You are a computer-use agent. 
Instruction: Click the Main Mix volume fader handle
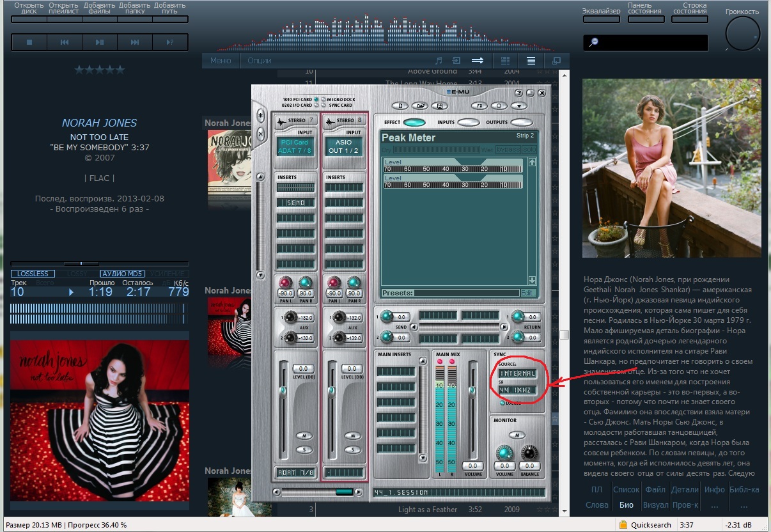pos(472,390)
